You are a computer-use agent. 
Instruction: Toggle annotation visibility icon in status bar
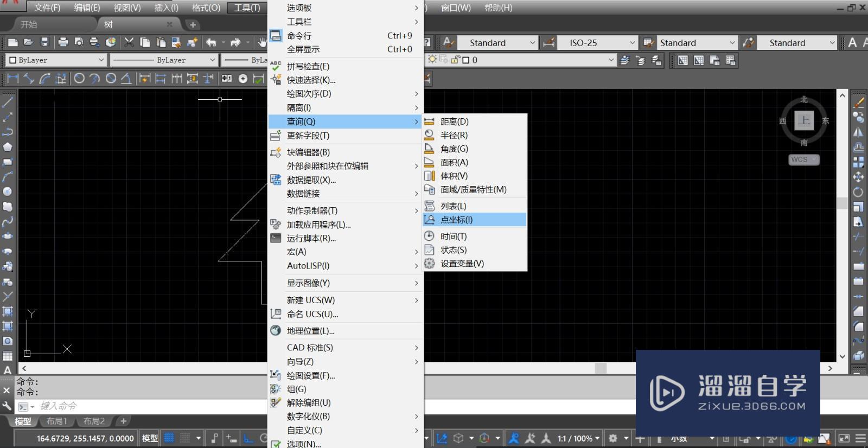pyautogui.click(x=514, y=438)
